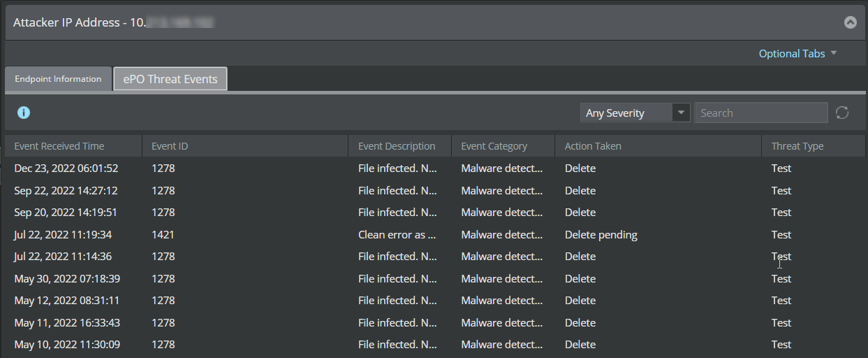Select the Jul 22, 2022 11:19:34 event
This screenshot has height=358, width=868.
[434, 235]
